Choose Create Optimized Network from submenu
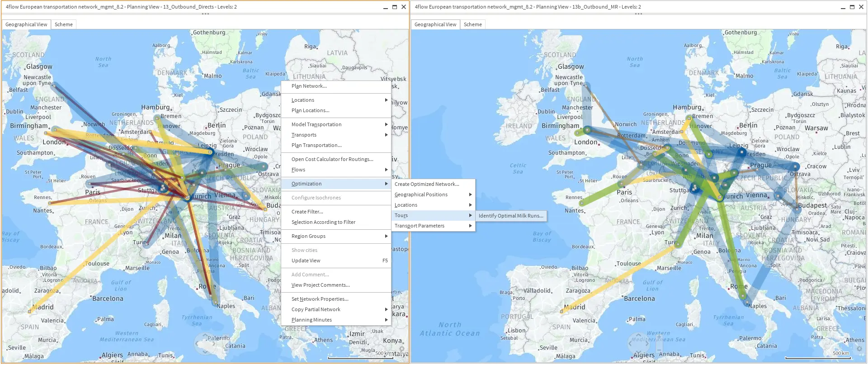The width and height of the screenshot is (868, 365). point(427,184)
